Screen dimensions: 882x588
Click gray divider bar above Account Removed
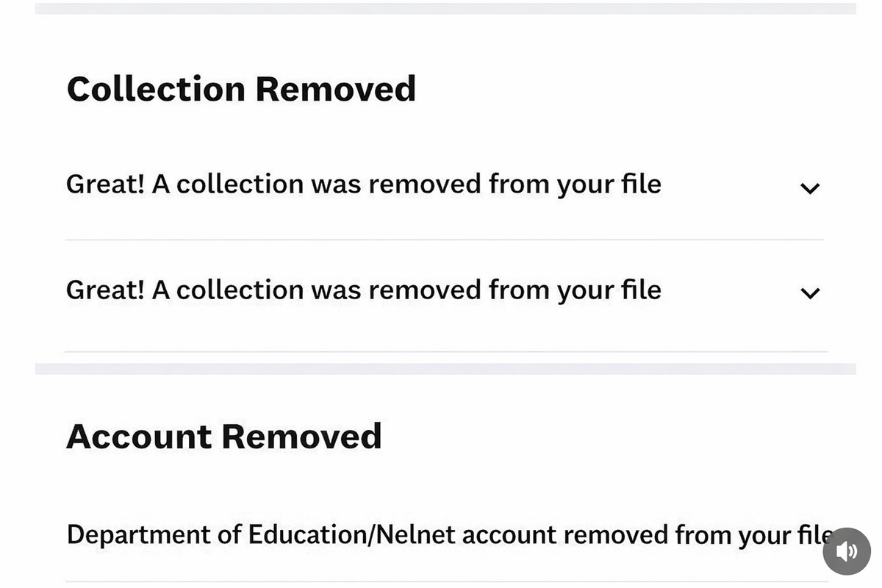pos(445,368)
